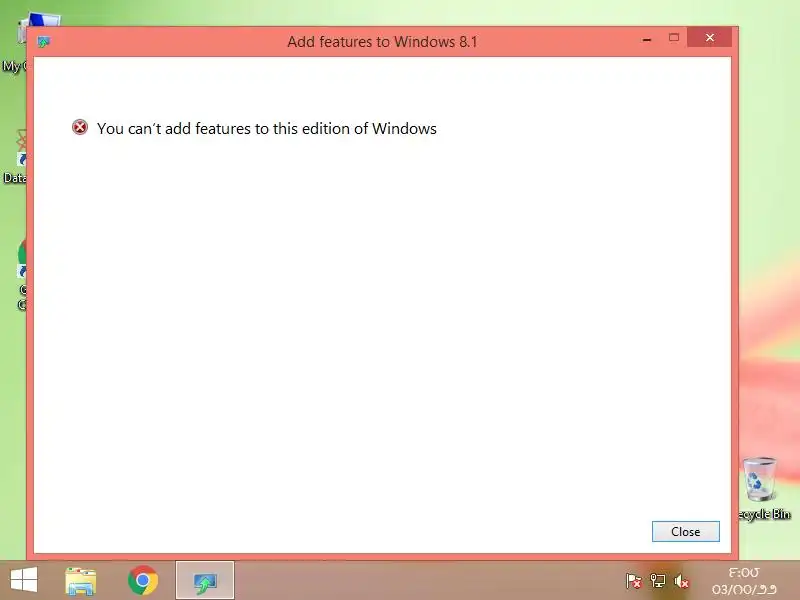Select the Recycle Bin desktop icon

tap(762, 488)
